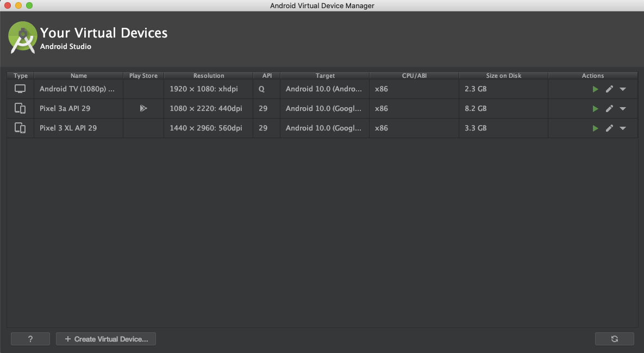The height and width of the screenshot is (353, 644).
Task: Edit the Pixel 3a API 29 device
Action: click(610, 108)
